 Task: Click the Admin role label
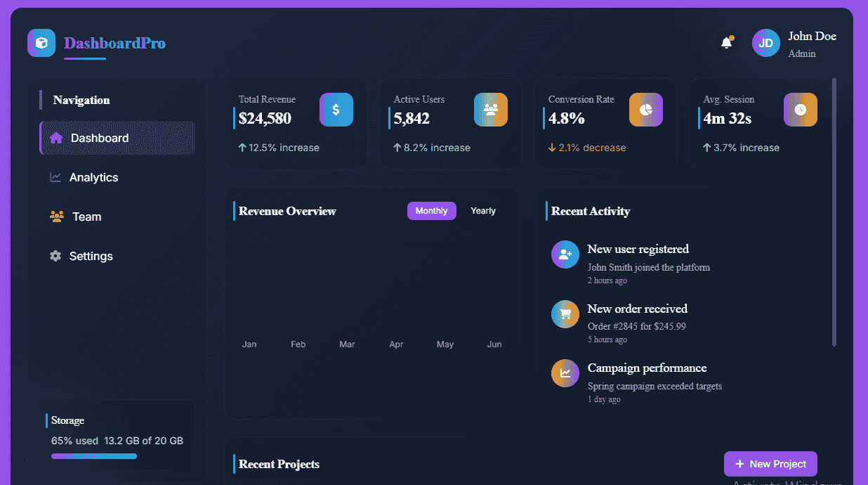802,53
